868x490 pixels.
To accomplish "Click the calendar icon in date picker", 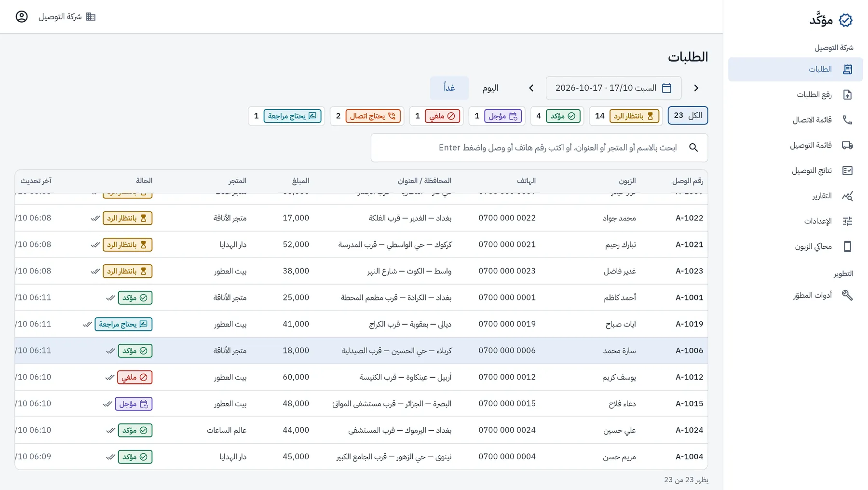I will (667, 88).
